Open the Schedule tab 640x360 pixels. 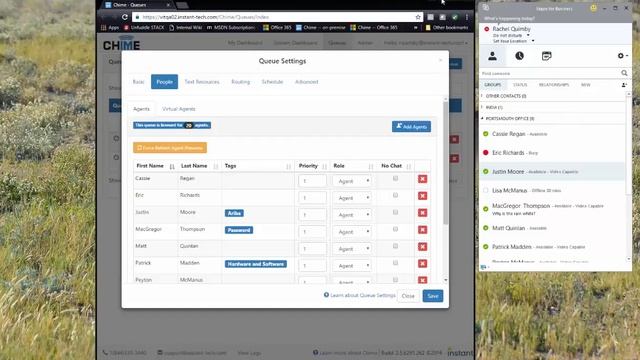pyautogui.click(x=272, y=82)
